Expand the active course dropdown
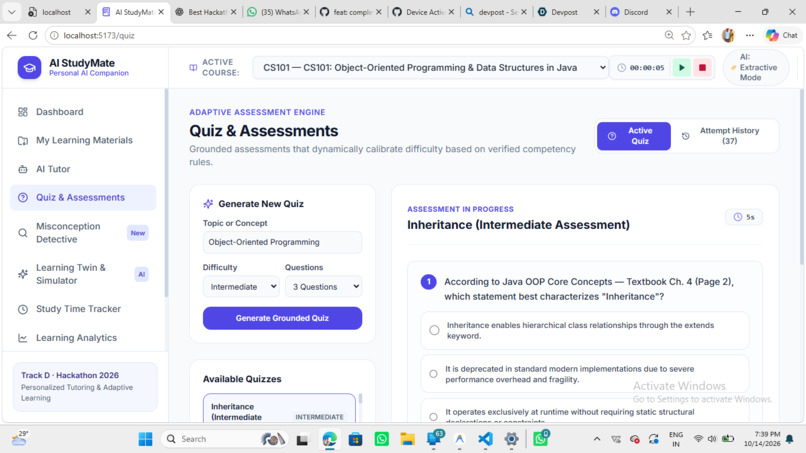This screenshot has width=806, height=453. click(x=430, y=67)
